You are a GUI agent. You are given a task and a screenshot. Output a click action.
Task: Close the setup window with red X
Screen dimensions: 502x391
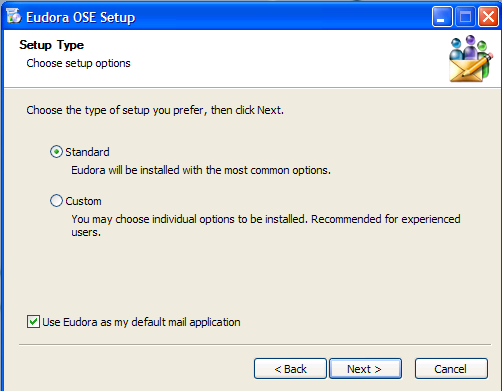488,16
